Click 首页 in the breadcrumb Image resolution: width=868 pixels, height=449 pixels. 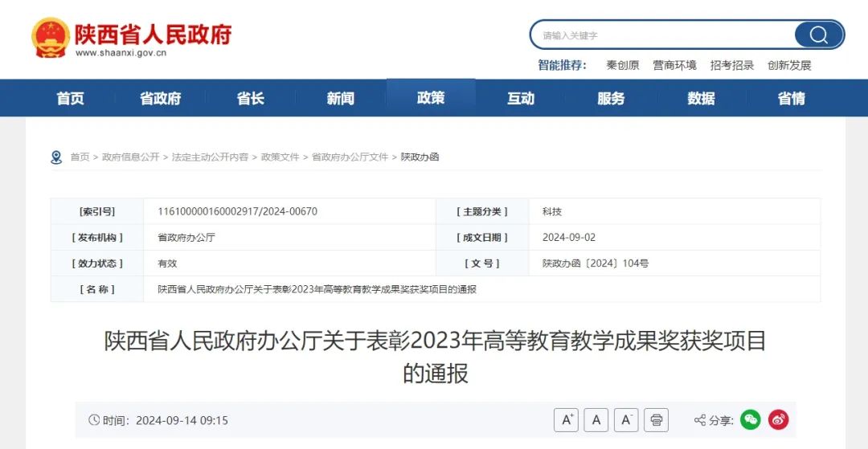pyautogui.click(x=80, y=157)
